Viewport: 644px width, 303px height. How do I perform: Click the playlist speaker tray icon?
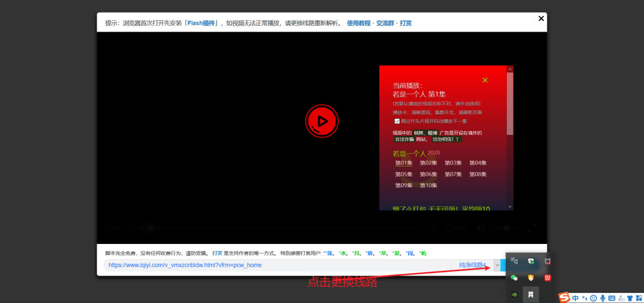pos(514,260)
